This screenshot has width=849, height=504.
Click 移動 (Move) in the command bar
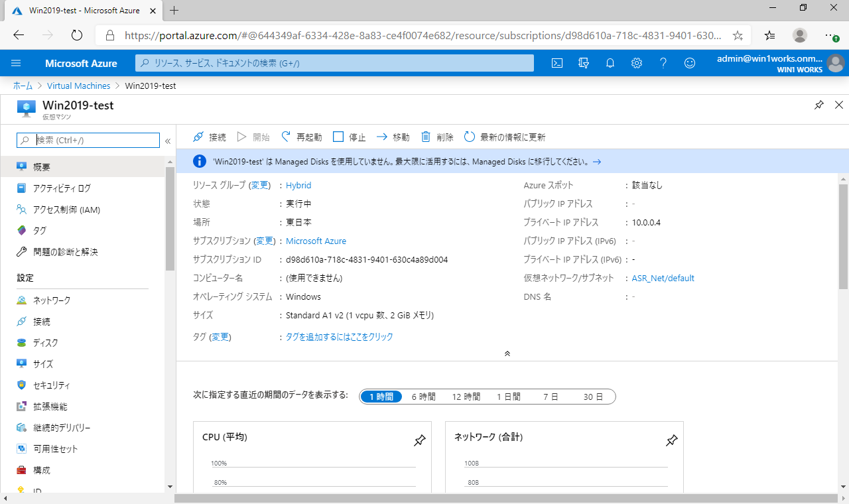tap(393, 137)
